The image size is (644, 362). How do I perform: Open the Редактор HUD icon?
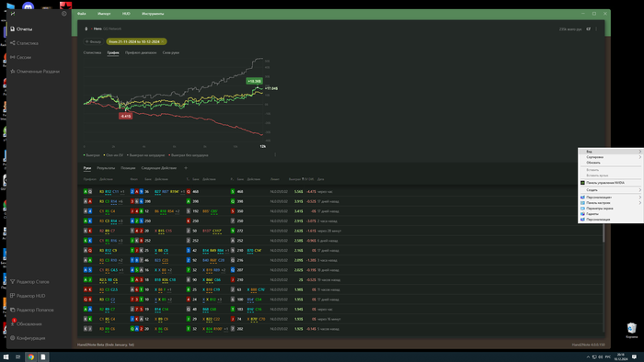click(13, 296)
